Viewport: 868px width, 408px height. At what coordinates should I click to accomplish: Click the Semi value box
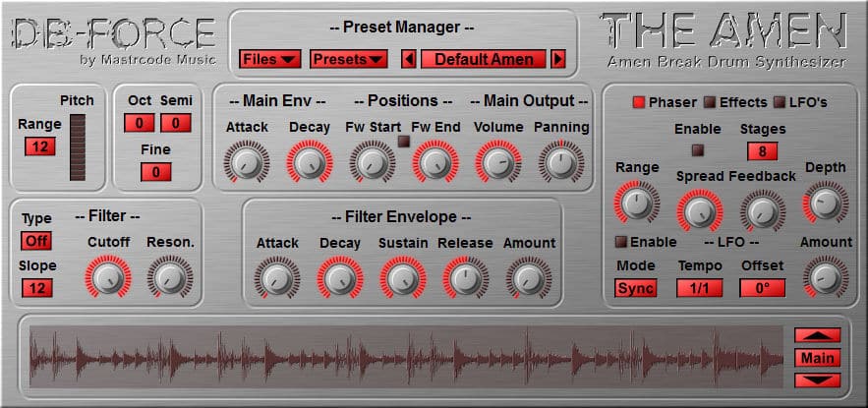coord(176,123)
